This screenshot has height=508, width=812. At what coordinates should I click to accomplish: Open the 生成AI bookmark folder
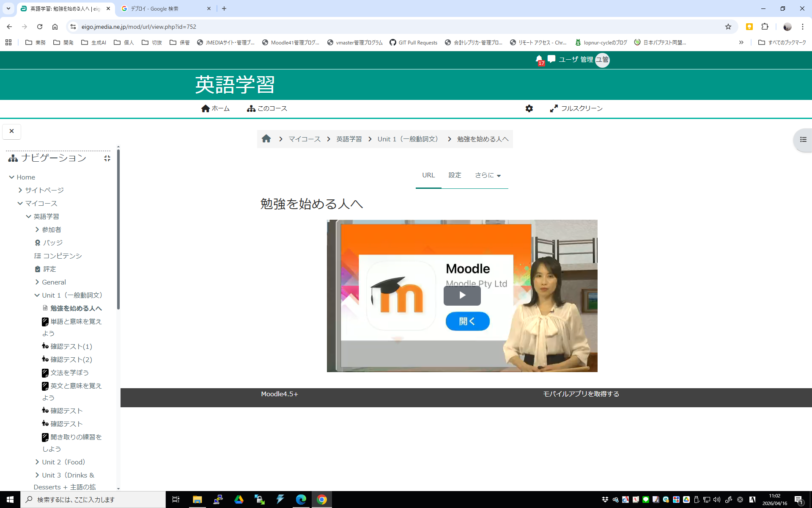[x=93, y=42]
